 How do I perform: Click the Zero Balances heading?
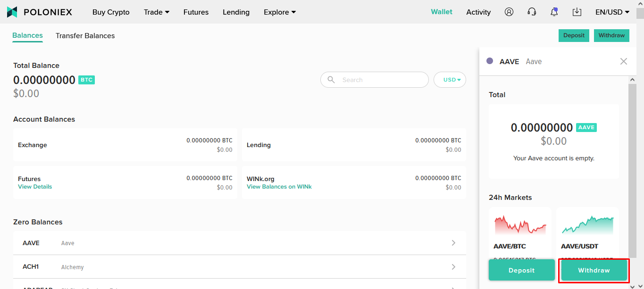(38, 222)
